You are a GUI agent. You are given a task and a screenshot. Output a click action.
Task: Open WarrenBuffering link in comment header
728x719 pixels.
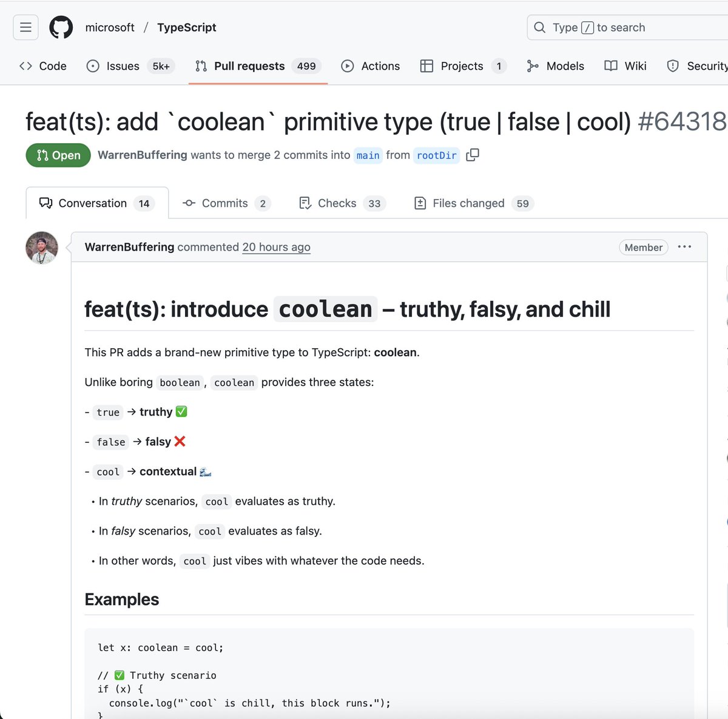tap(129, 247)
